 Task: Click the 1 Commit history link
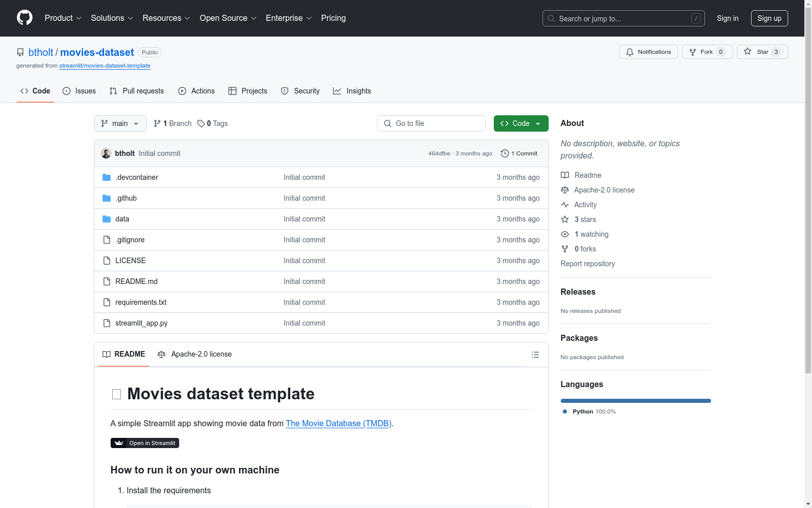[x=519, y=153]
